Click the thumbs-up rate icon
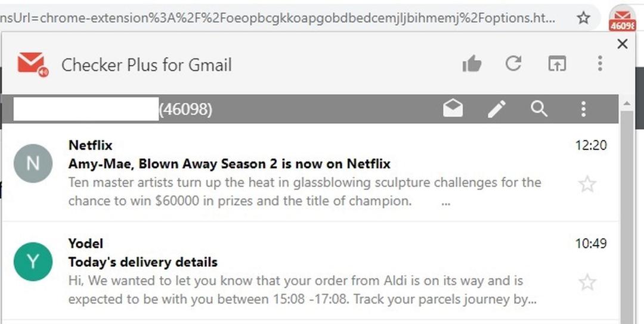 [472, 64]
